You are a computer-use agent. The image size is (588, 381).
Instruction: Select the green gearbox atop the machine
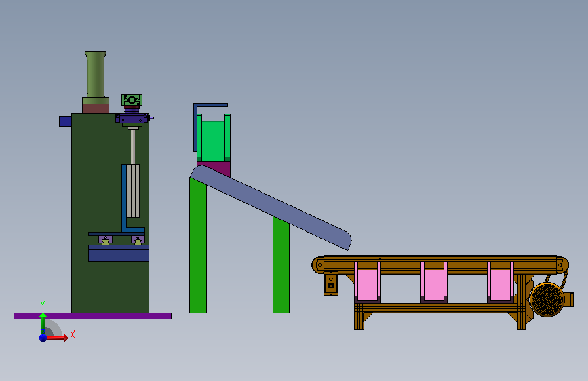click(132, 100)
